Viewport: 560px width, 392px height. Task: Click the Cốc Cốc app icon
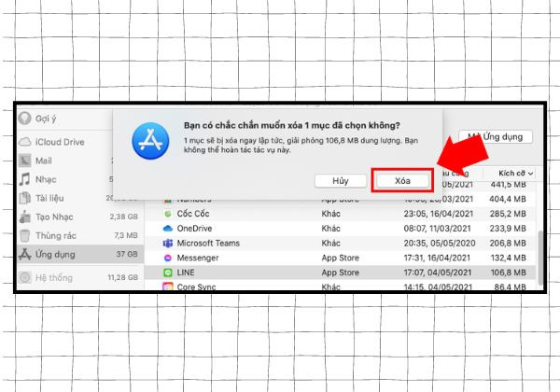[167, 214]
